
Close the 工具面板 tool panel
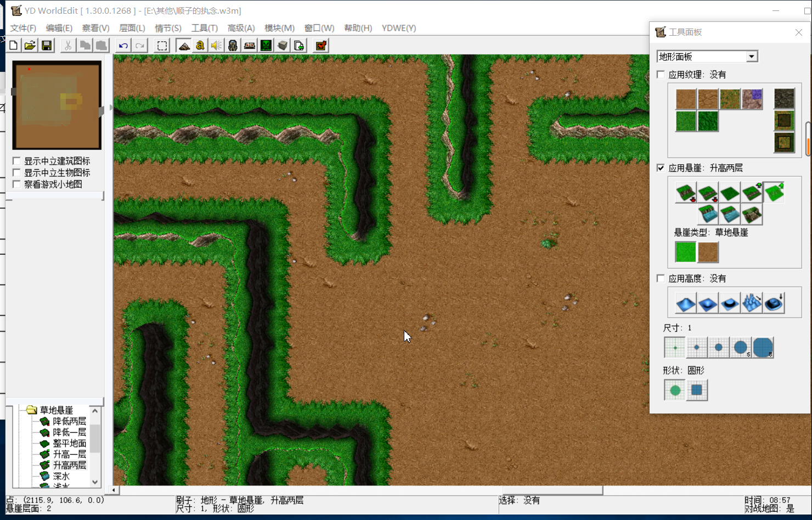799,32
